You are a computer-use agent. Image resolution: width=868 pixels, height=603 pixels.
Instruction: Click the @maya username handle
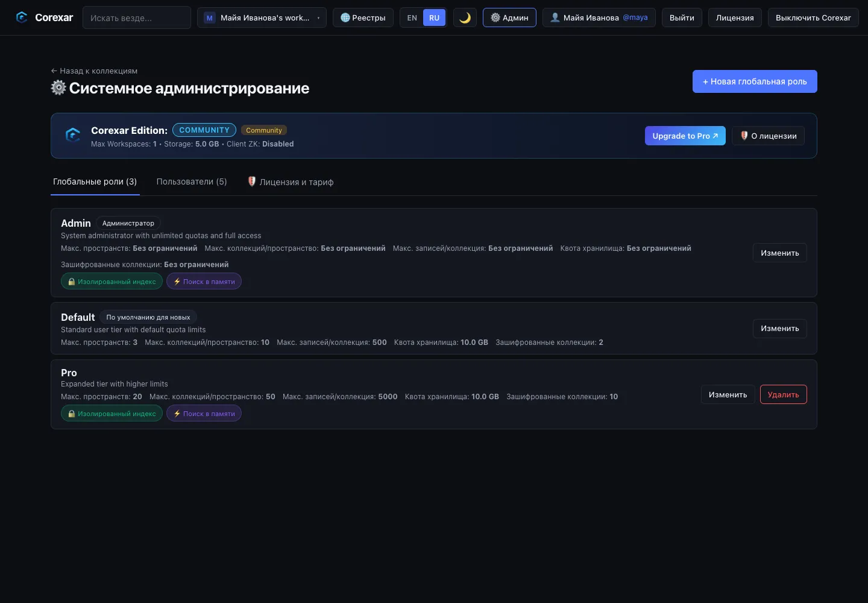click(635, 17)
